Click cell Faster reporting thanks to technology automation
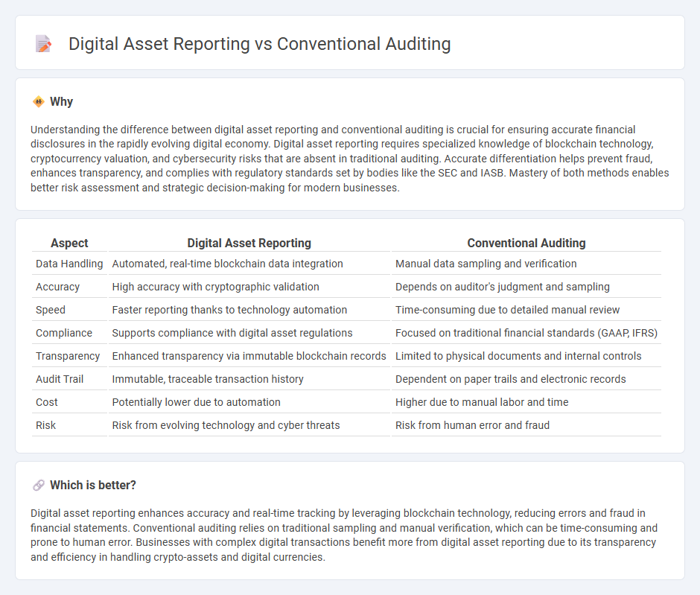Screen dimensions: 700x595 tap(249, 310)
